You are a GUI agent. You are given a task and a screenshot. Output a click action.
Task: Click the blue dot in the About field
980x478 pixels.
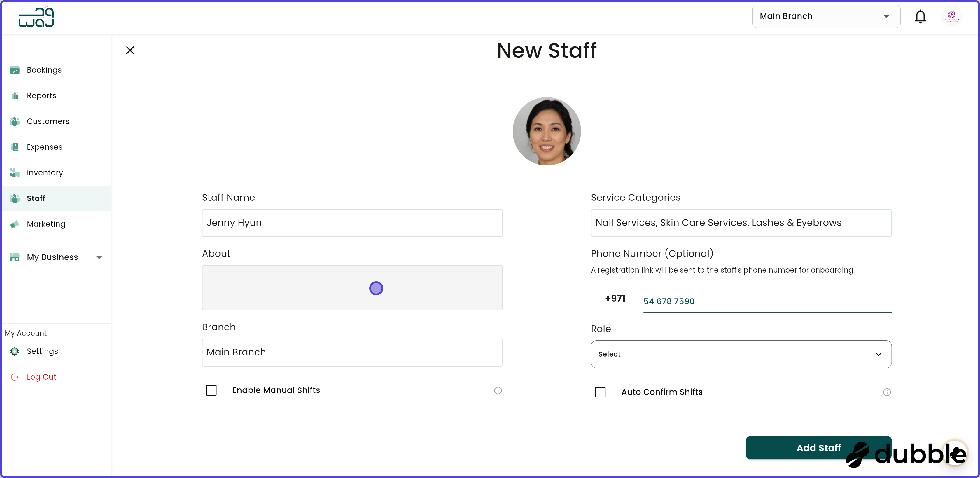[x=376, y=288]
